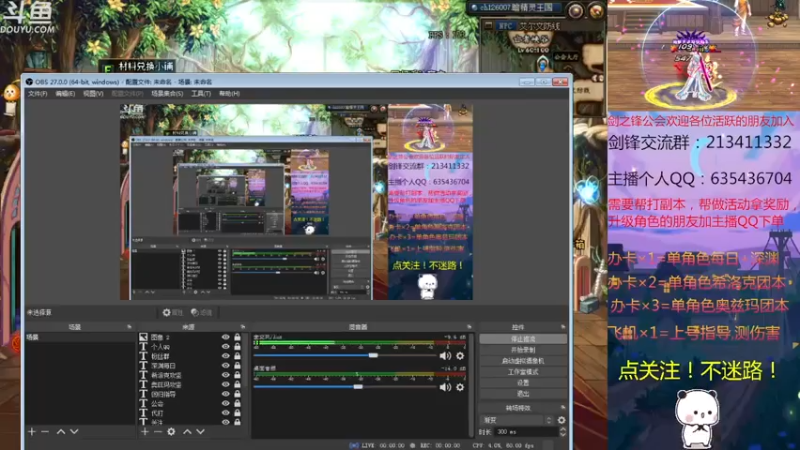Click the source filters button
Viewport: 800px width, 450px height.
tap(201, 312)
